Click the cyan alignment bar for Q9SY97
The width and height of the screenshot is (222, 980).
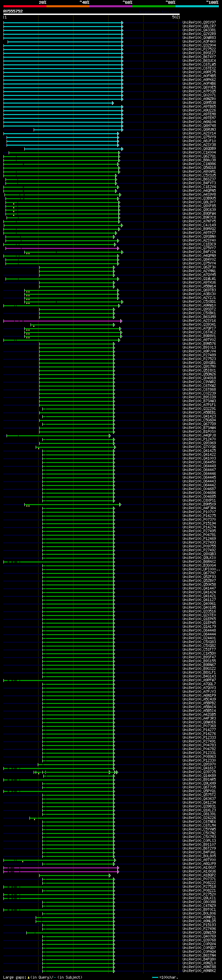[63, 23]
